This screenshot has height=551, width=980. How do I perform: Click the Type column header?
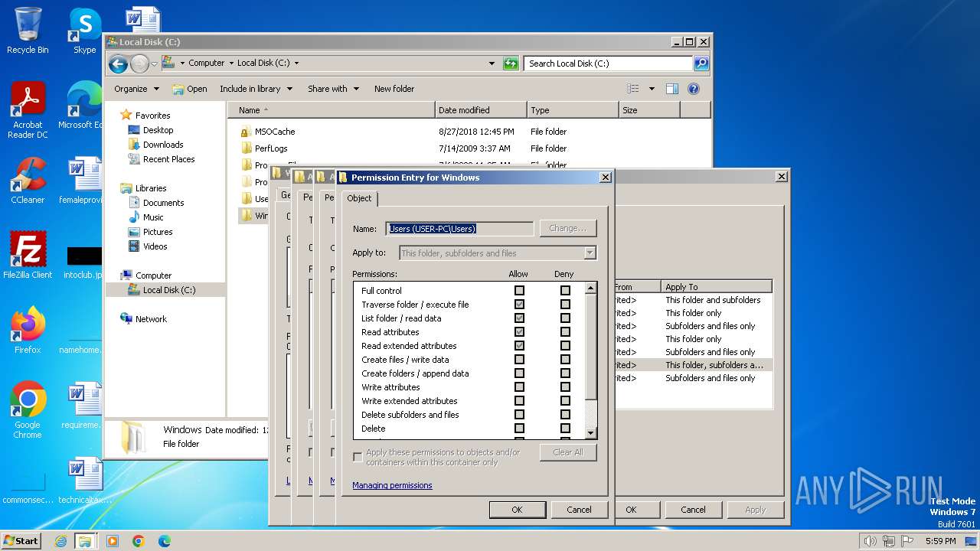pos(573,110)
